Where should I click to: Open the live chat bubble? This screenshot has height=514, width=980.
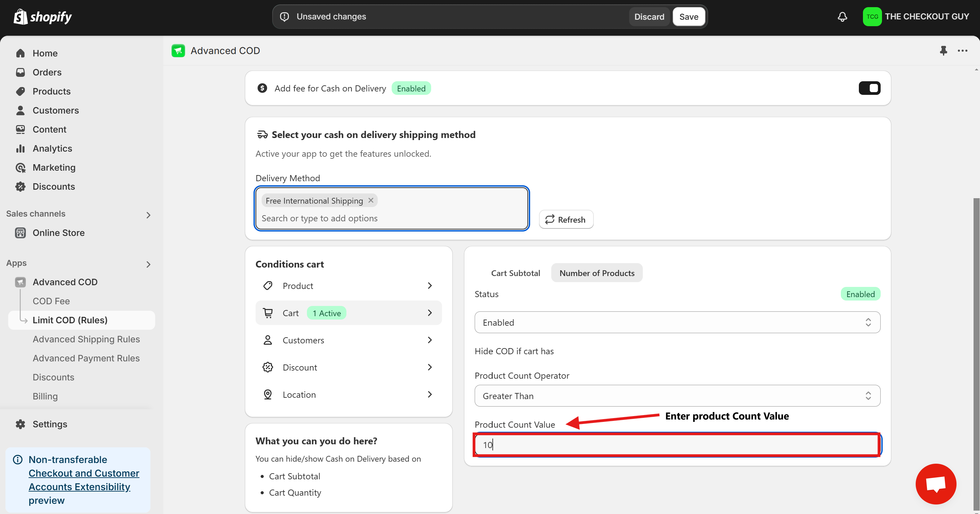[935, 484]
